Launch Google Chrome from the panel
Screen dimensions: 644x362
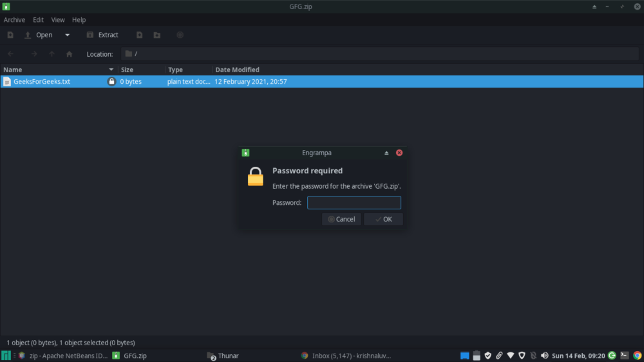coord(637,356)
